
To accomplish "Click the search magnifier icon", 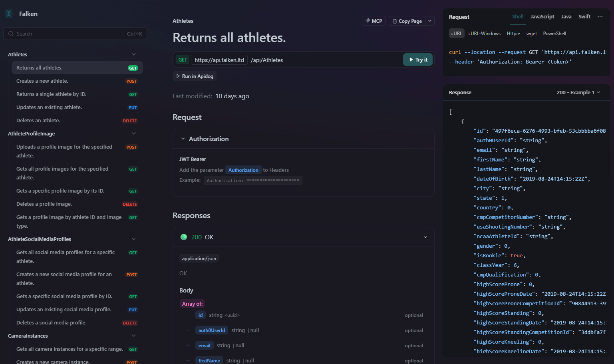I will pyautogui.click(x=11, y=34).
